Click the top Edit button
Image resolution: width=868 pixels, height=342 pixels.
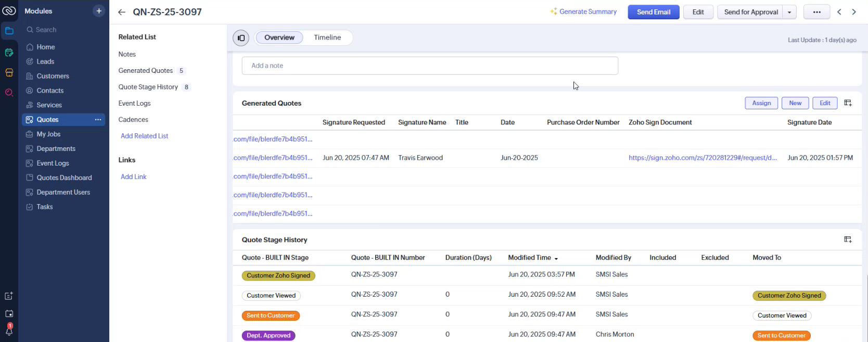coord(698,12)
